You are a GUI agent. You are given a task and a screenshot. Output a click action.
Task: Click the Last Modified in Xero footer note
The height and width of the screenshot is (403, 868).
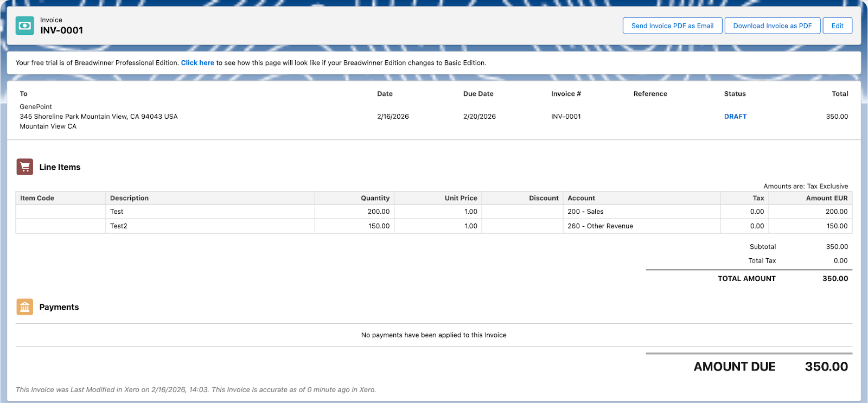[196, 389]
